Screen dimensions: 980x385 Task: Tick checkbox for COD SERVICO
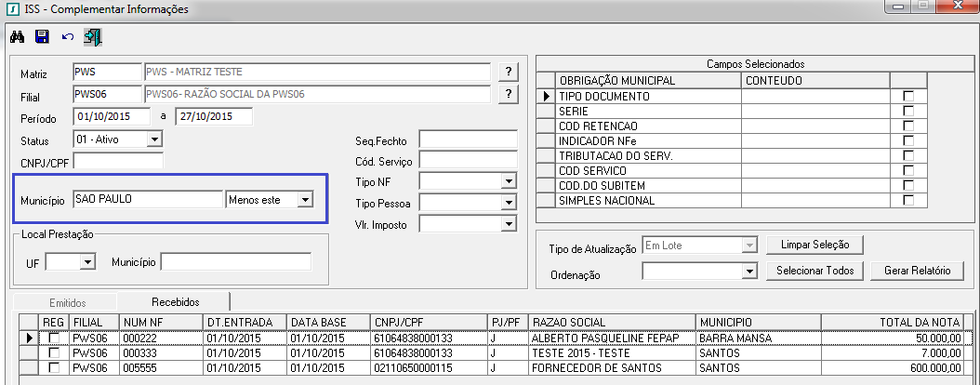908,170
